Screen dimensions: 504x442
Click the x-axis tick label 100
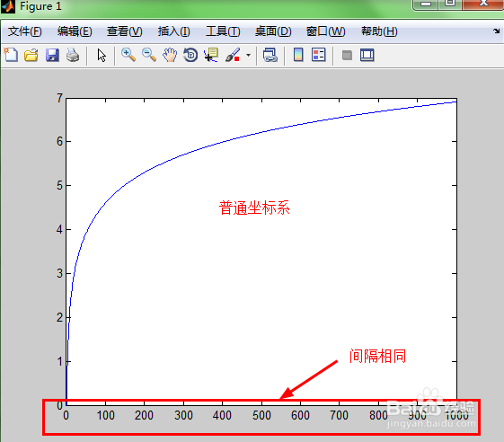(x=105, y=415)
